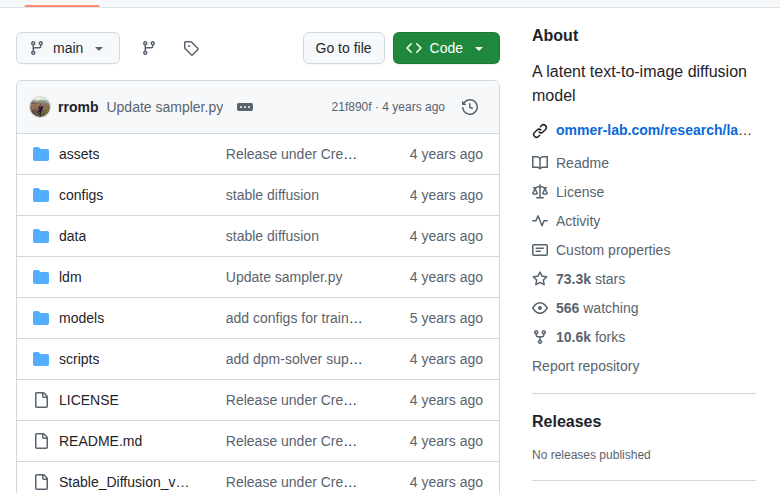Click the data folder icon
780x493 pixels.
pos(41,236)
